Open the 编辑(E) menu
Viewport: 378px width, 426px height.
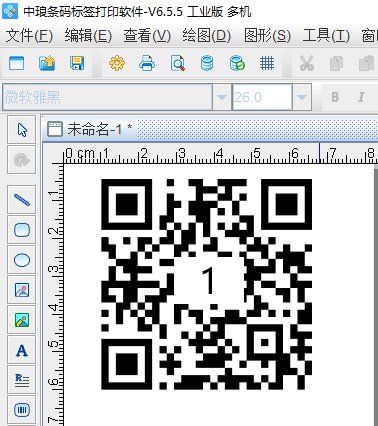(88, 36)
